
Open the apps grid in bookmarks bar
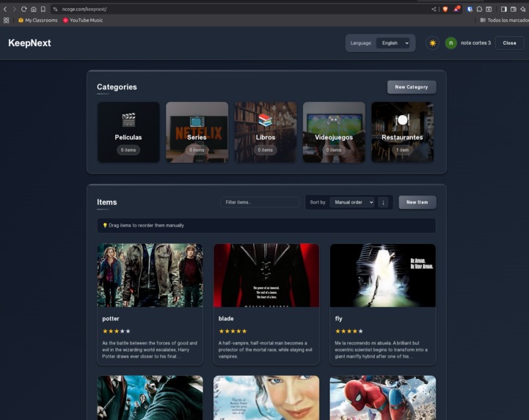[x=6, y=21]
